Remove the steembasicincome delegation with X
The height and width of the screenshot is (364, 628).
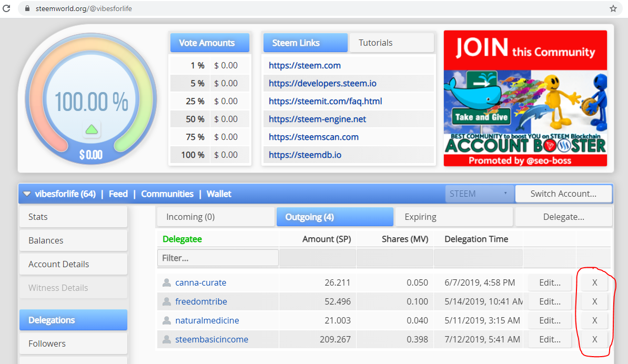click(594, 339)
